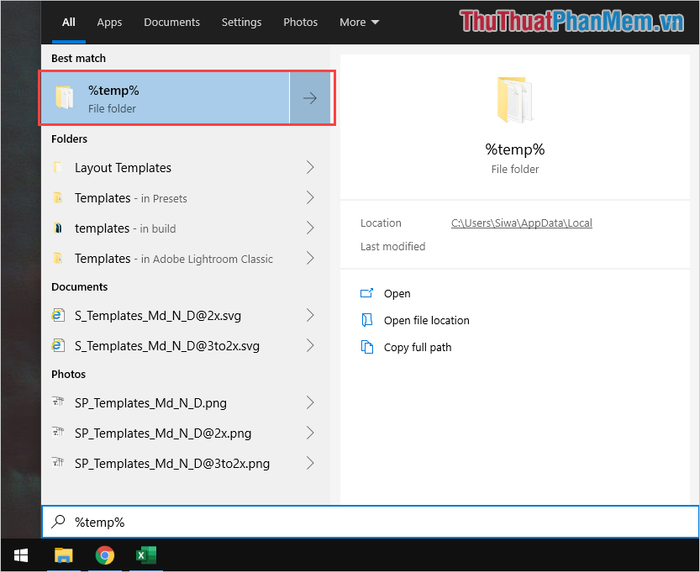Open the %temp% best match result
Screen dimensions: 700x572
[165, 98]
